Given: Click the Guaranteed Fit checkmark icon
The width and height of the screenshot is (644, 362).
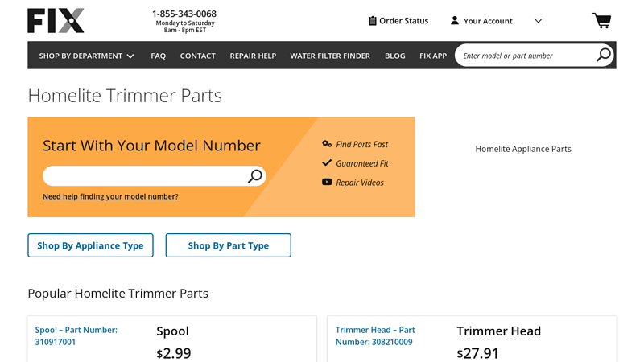Looking at the screenshot, I should click(x=327, y=163).
